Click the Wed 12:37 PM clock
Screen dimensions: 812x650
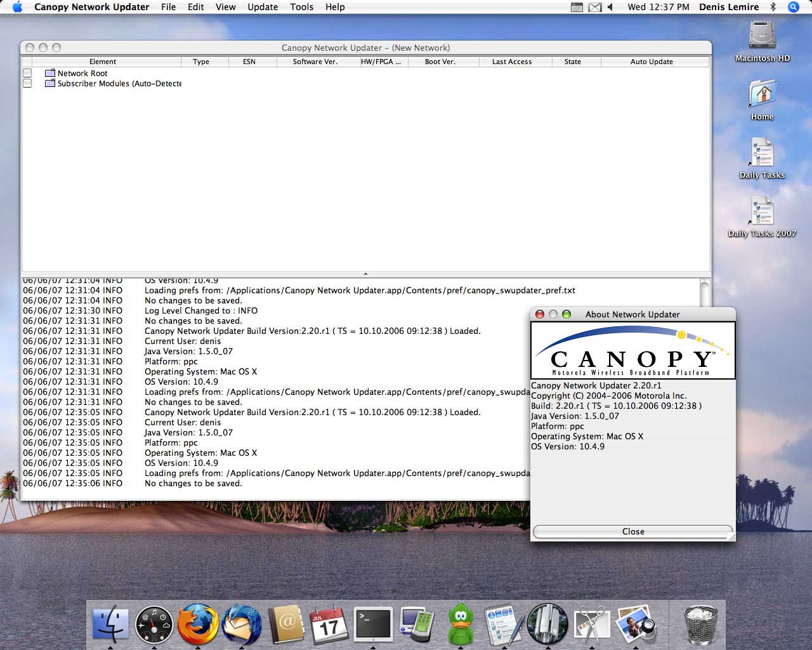point(658,7)
